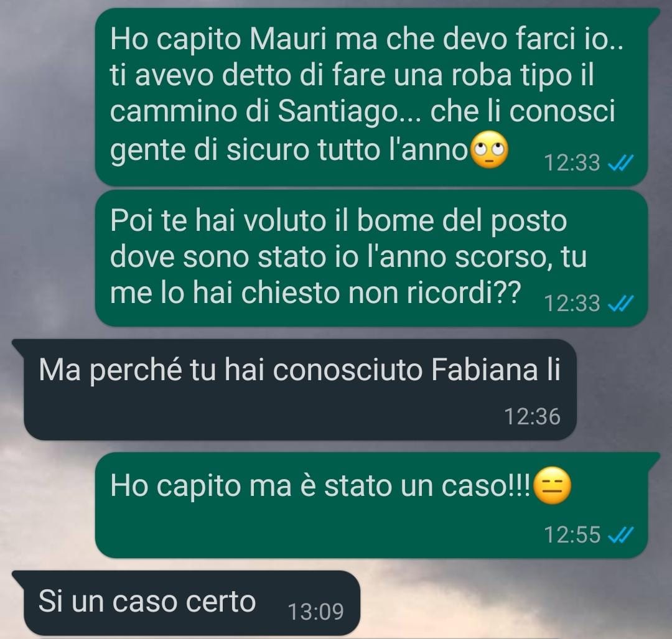Select the "Poi te hai voluto" message bubble
672x639 pixels.
click(x=371, y=258)
